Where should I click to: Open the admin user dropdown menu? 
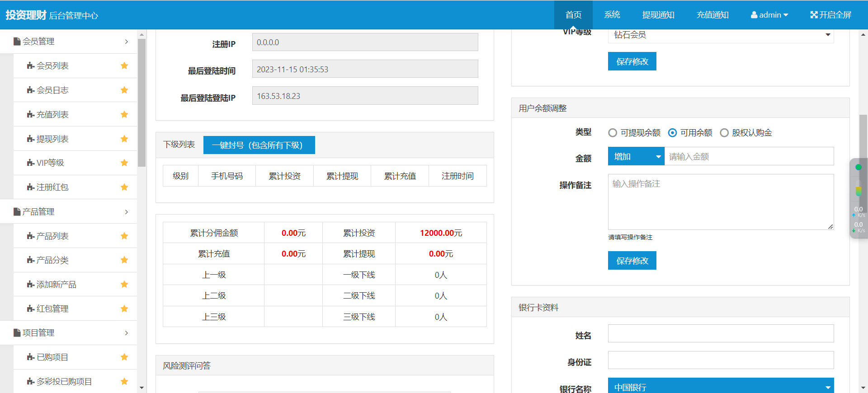pyautogui.click(x=769, y=15)
